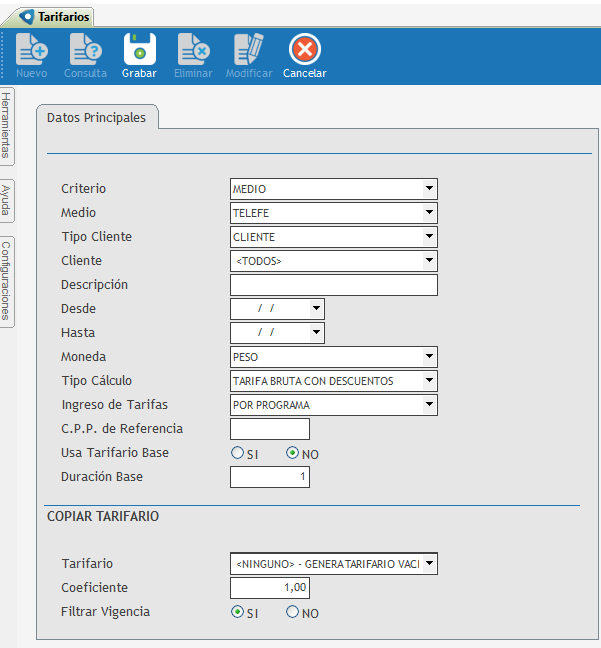Open the Consulta toolbar icon

[85, 50]
